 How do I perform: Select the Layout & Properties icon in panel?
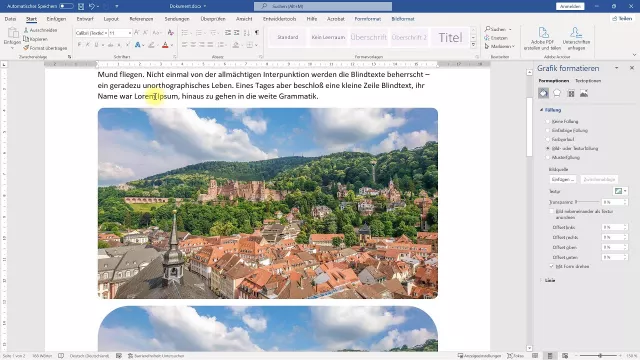pos(571,93)
